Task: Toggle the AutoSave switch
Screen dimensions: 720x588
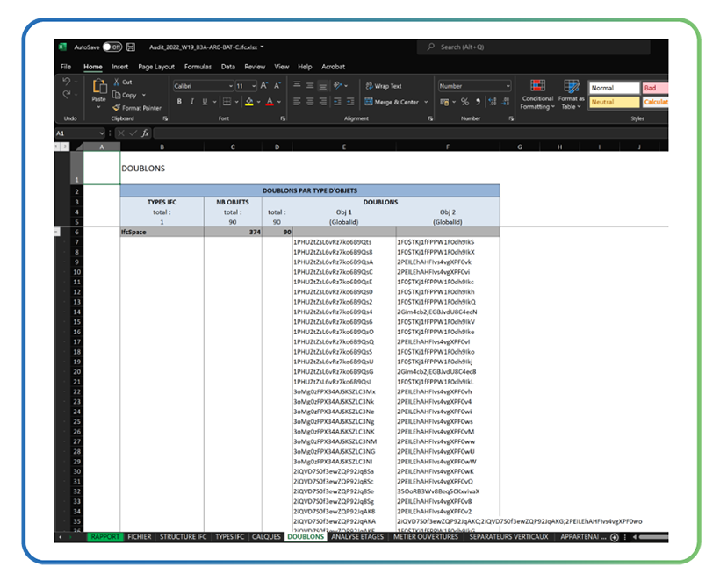Action: (112, 47)
